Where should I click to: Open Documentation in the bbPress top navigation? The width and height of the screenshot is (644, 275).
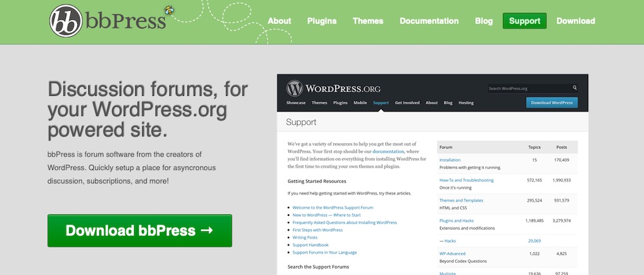click(x=429, y=21)
